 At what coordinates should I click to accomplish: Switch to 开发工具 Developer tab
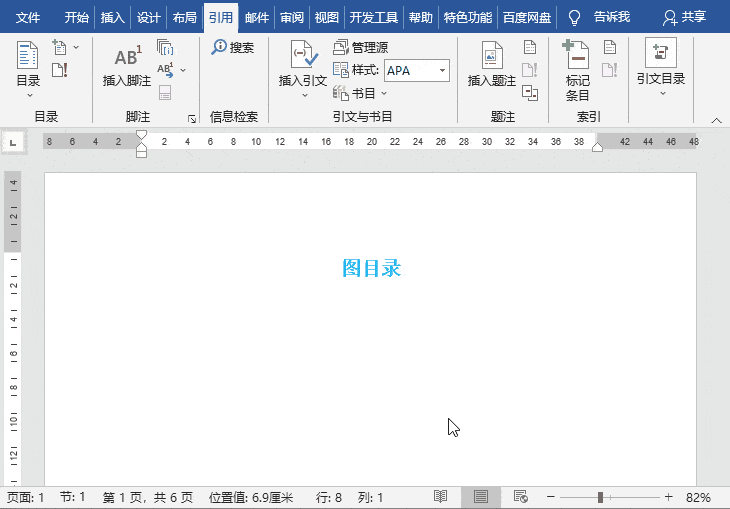coord(373,18)
